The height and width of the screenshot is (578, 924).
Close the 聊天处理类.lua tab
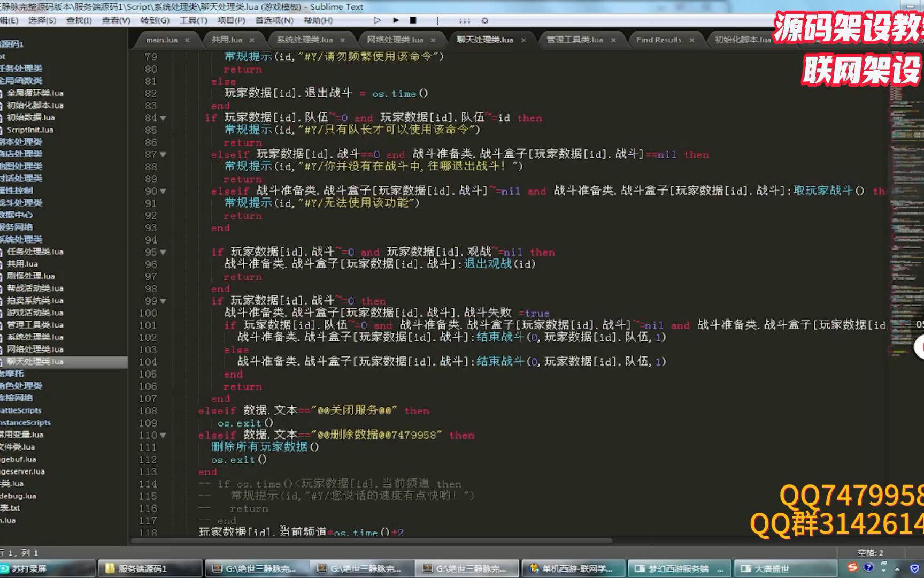coord(523,40)
